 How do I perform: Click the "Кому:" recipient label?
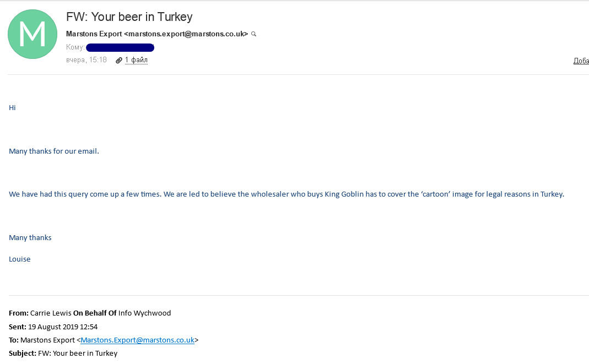click(x=75, y=47)
